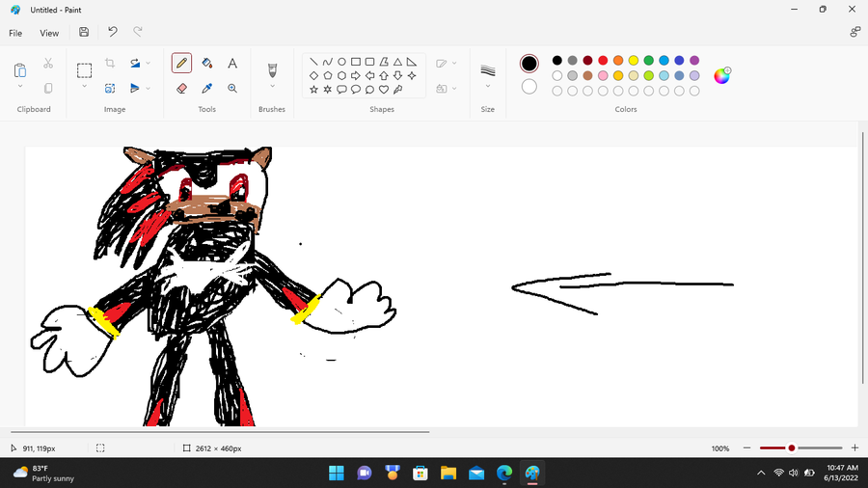Choose the Line shape
This screenshot has height=488, width=868.
(x=313, y=62)
